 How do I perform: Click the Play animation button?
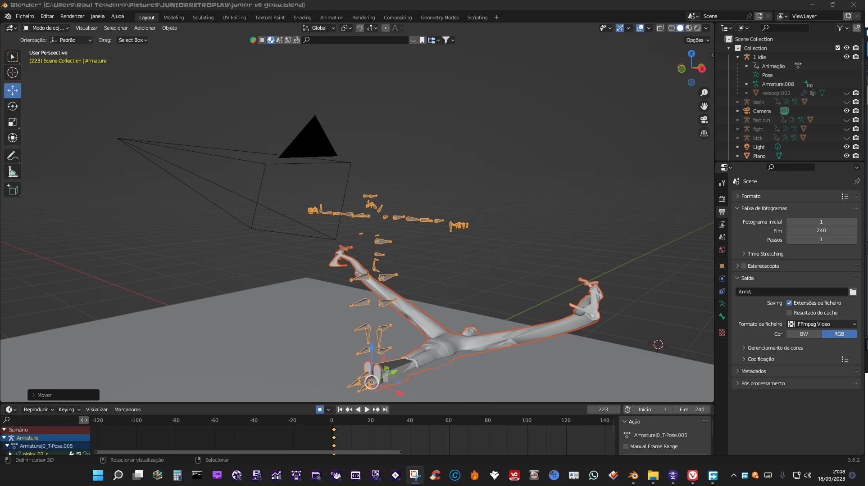367,409
